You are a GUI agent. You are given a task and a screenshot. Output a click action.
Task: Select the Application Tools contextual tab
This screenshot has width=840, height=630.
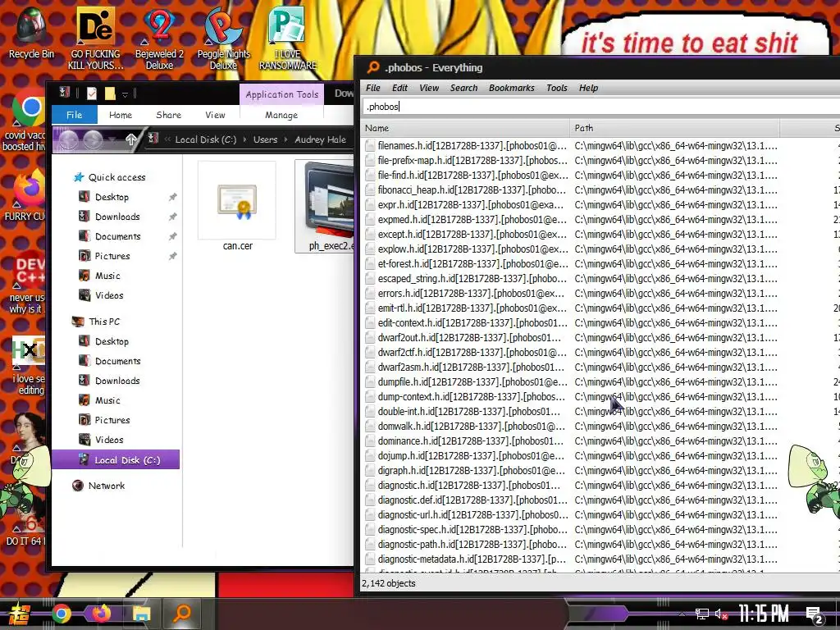coord(282,94)
